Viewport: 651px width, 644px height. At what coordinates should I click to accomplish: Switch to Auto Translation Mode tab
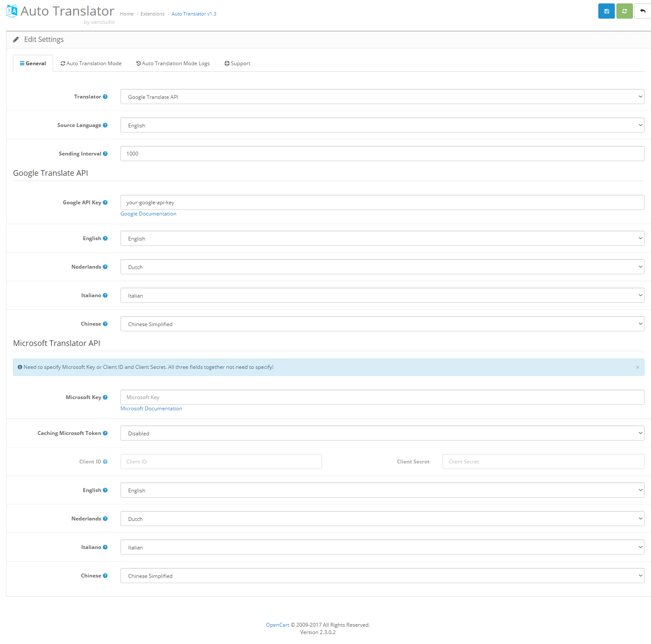tap(91, 63)
